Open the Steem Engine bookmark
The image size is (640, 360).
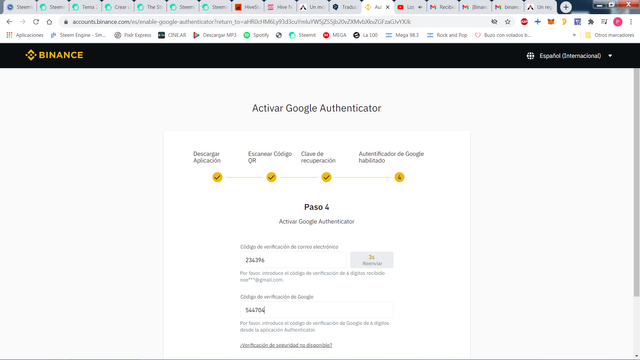click(x=78, y=35)
